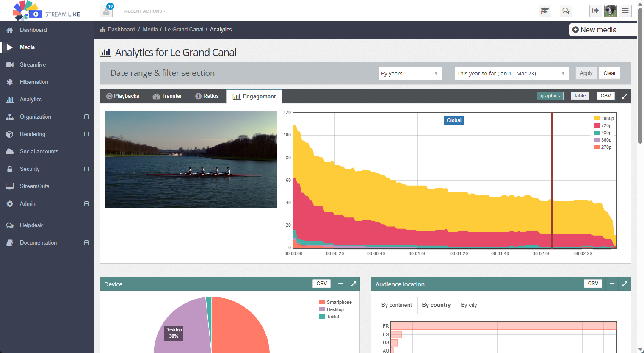Click the Streamlike logo
The width and height of the screenshot is (644, 353).
click(x=46, y=11)
